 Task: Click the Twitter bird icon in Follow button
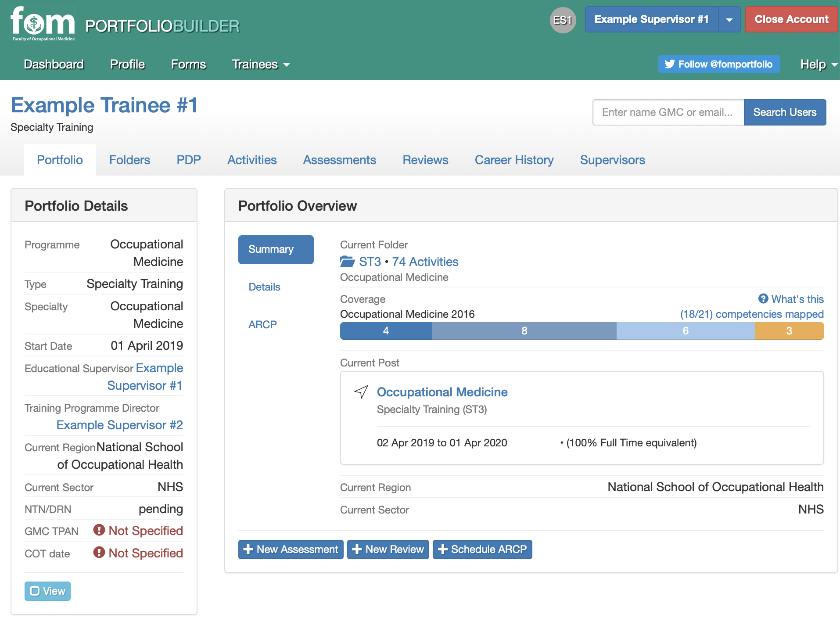(x=669, y=64)
